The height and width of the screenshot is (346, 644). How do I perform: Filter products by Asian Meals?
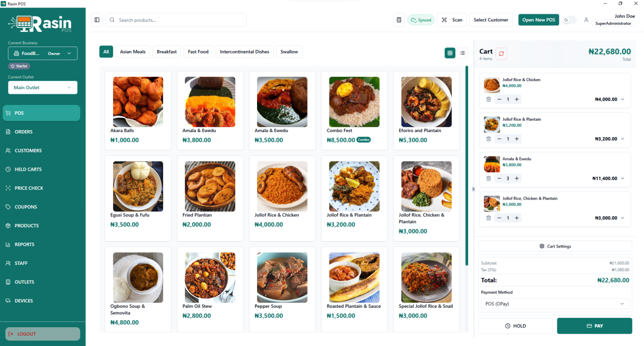(x=133, y=51)
